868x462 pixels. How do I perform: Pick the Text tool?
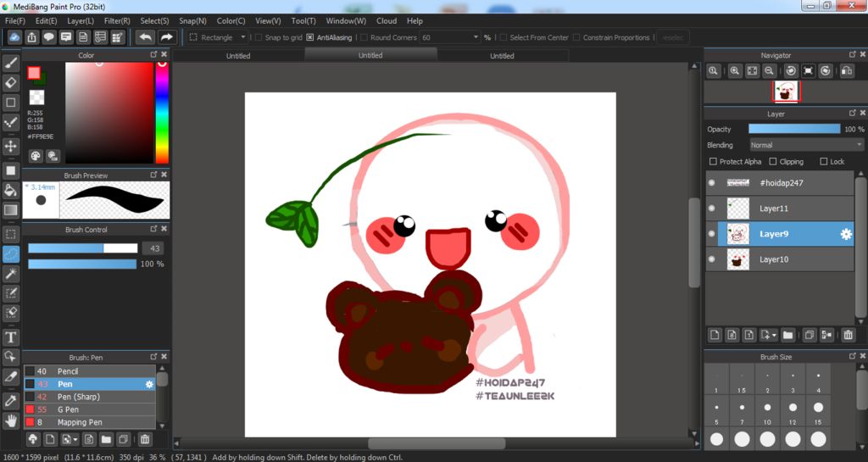pyautogui.click(x=11, y=337)
